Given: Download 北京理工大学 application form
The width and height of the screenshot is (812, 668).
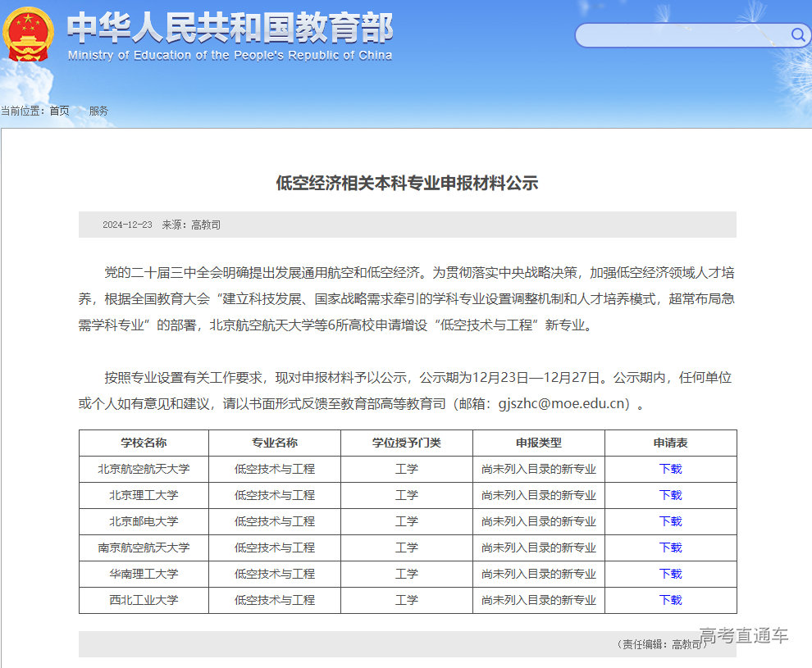Looking at the screenshot, I should pos(670,495).
